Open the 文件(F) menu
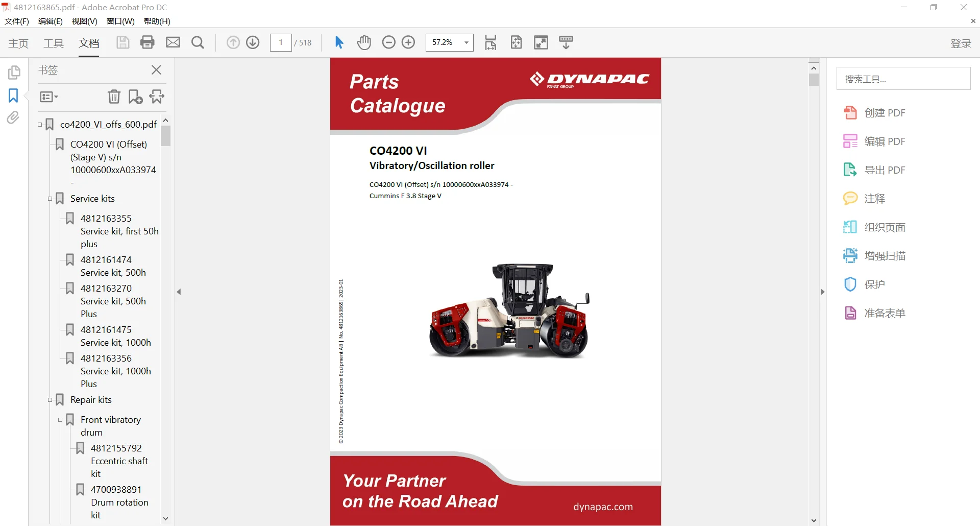980x526 pixels. 17,21
